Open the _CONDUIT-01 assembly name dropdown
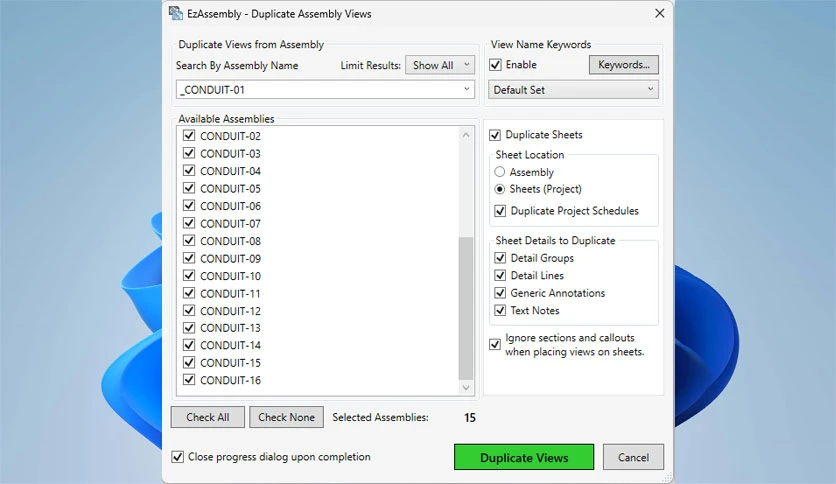The width and height of the screenshot is (836, 484). click(325, 90)
